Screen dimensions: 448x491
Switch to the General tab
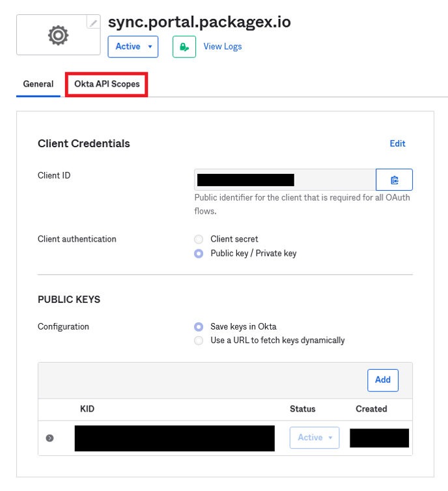tap(38, 85)
